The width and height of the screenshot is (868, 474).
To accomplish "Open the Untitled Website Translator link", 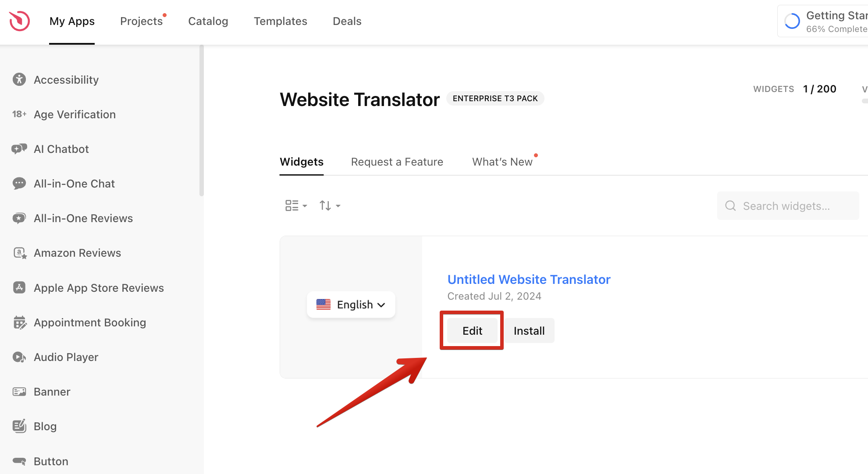I will pyautogui.click(x=529, y=279).
